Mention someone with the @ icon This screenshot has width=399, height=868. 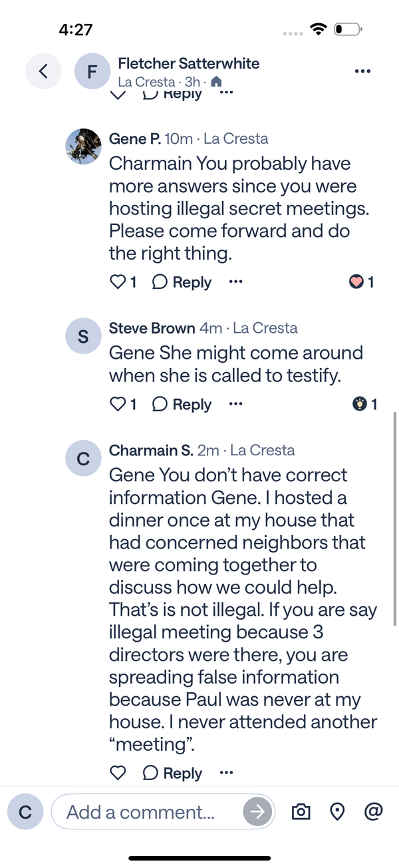click(374, 811)
